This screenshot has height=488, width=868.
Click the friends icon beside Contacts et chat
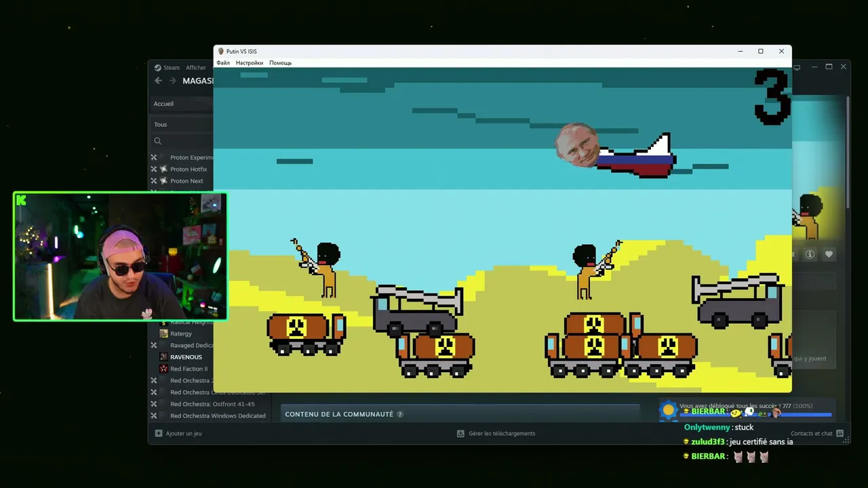840,433
